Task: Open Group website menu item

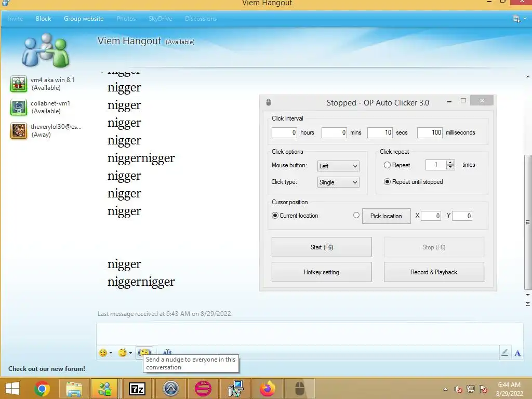Action: pyautogui.click(x=84, y=19)
